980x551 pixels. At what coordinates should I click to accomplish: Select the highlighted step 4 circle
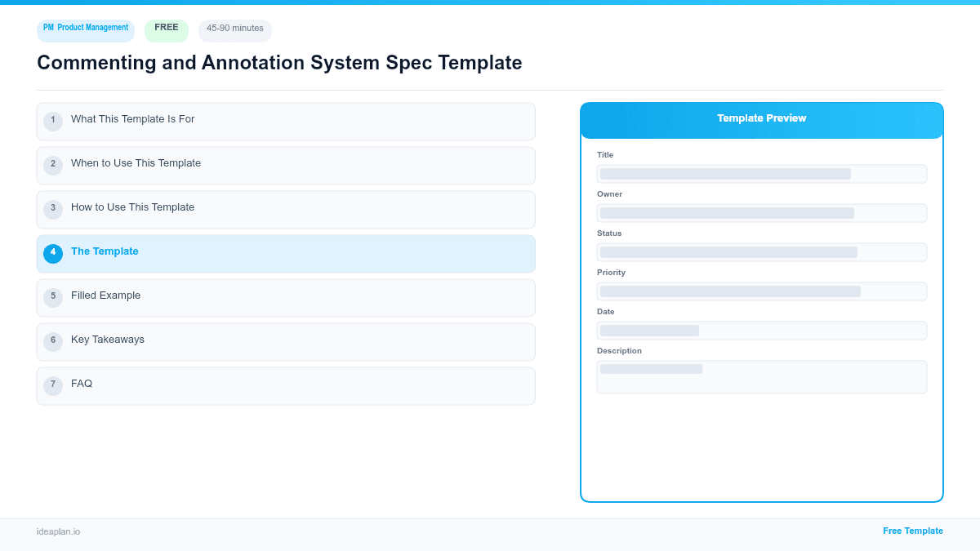(53, 253)
